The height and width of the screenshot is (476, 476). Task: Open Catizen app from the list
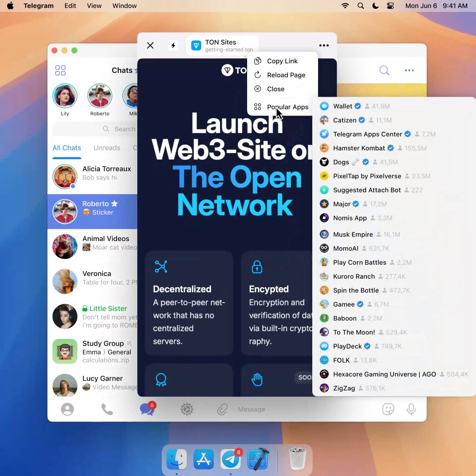point(393,120)
